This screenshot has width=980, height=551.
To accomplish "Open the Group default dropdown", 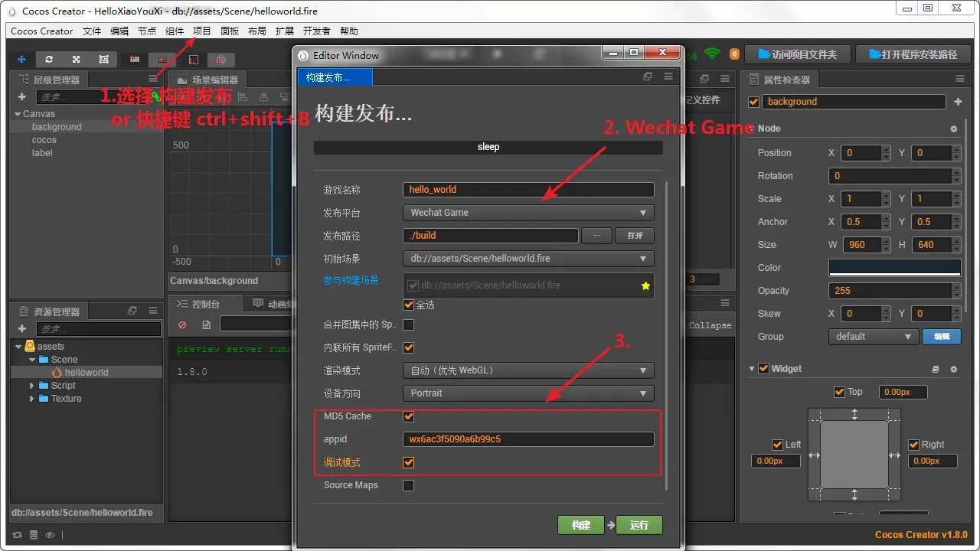I will (x=874, y=337).
